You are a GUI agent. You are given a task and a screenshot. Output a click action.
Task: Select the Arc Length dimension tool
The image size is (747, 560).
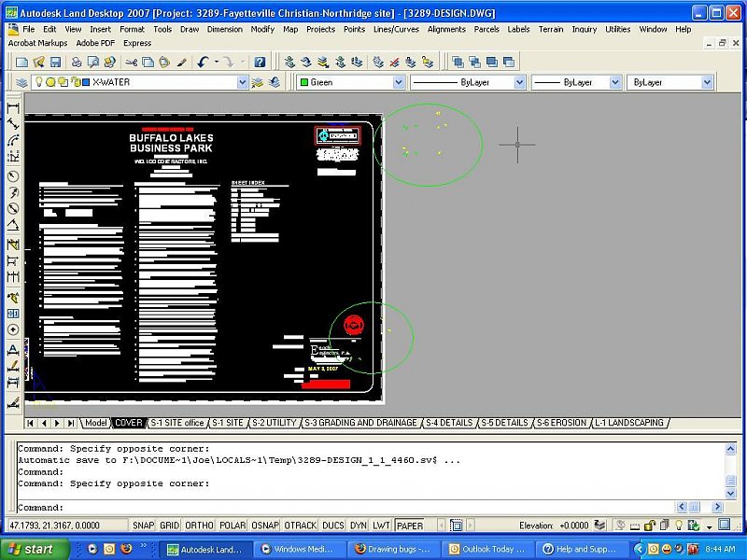[13, 141]
